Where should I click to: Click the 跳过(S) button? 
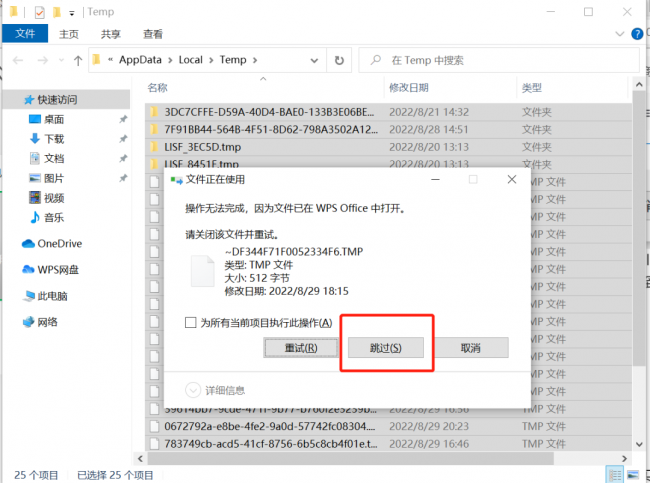pyautogui.click(x=386, y=348)
